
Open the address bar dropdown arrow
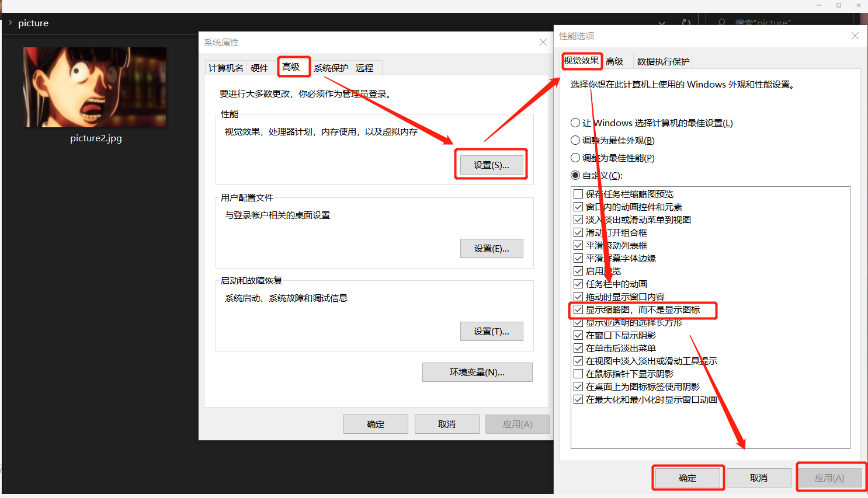tap(662, 22)
